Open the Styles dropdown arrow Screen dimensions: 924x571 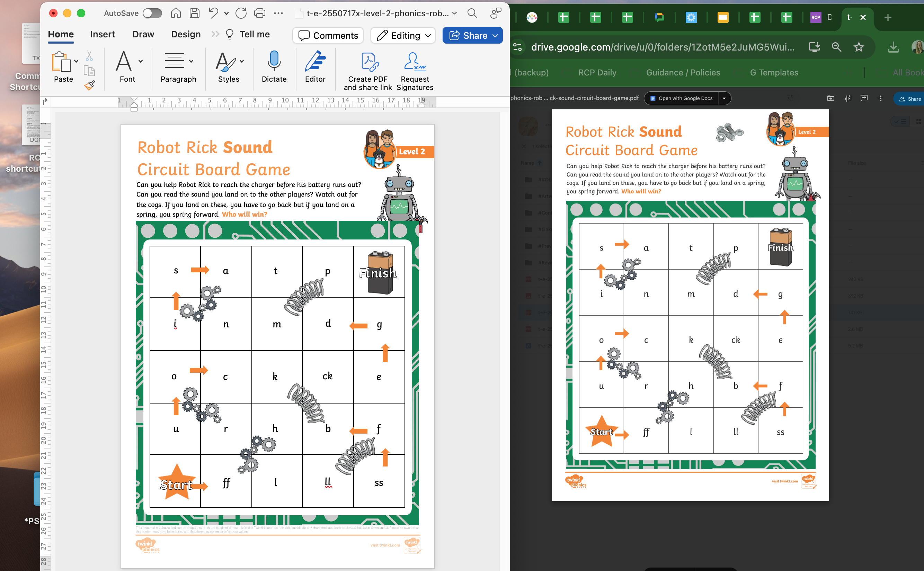pos(242,61)
